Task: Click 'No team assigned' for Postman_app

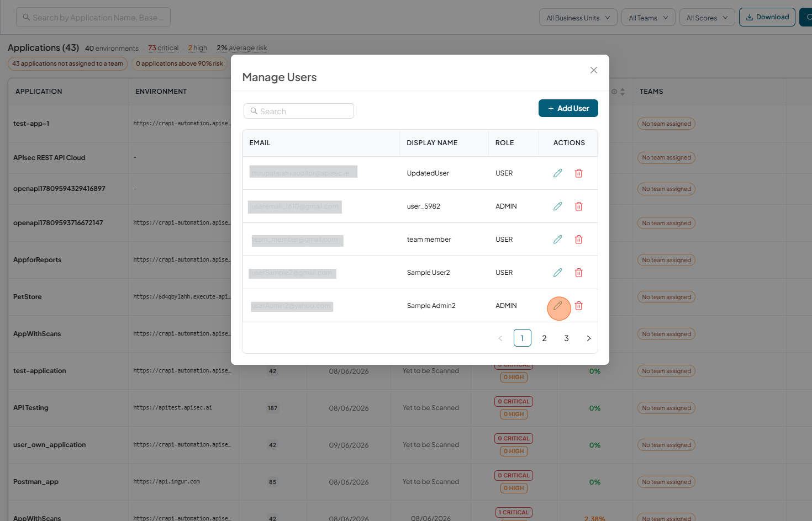Action: point(666,482)
